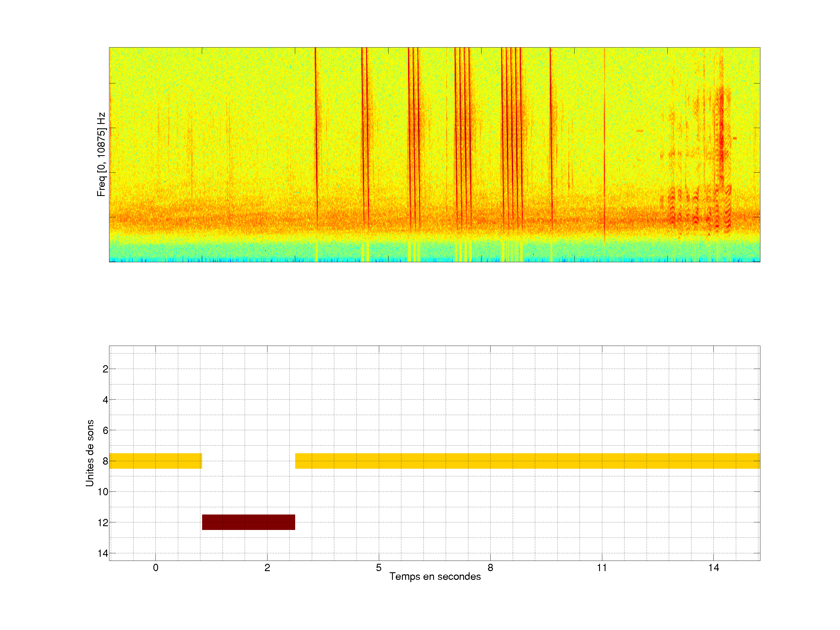Click y-axis tick label 6
840x630 pixels.
click(105, 430)
